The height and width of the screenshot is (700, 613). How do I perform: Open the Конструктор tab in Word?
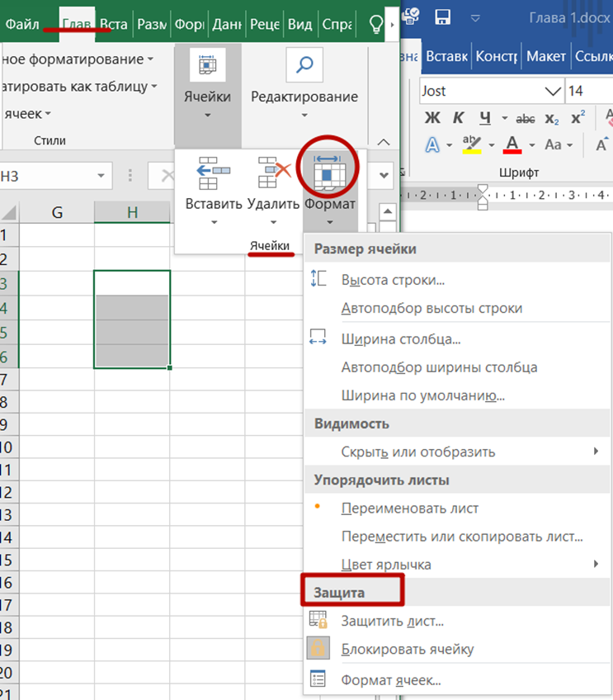click(497, 56)
